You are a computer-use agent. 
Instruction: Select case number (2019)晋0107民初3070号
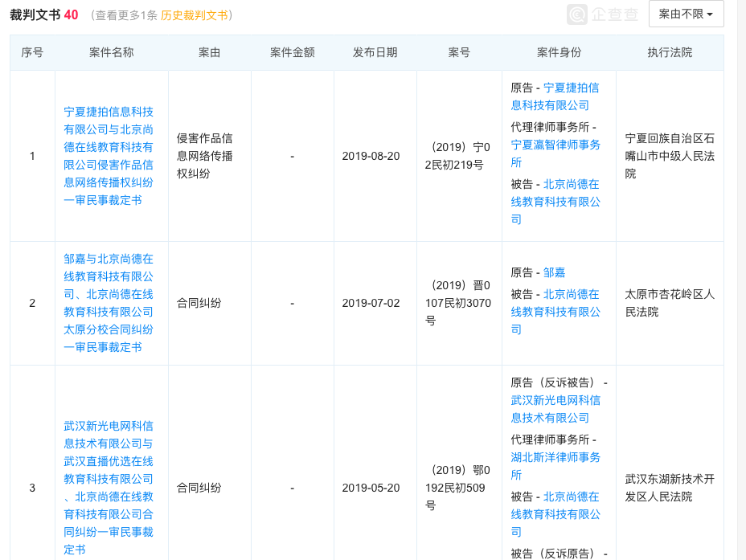tap(458, 303)
